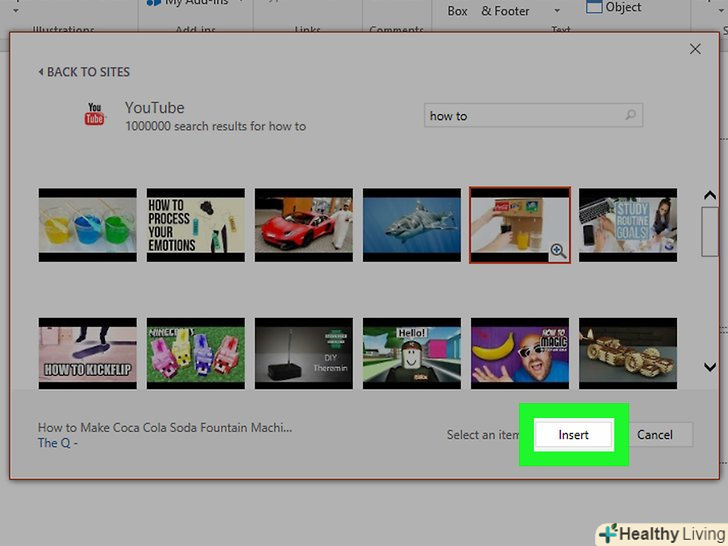
Task: Pick the shark video thumbnail
Action: [411, 225]
